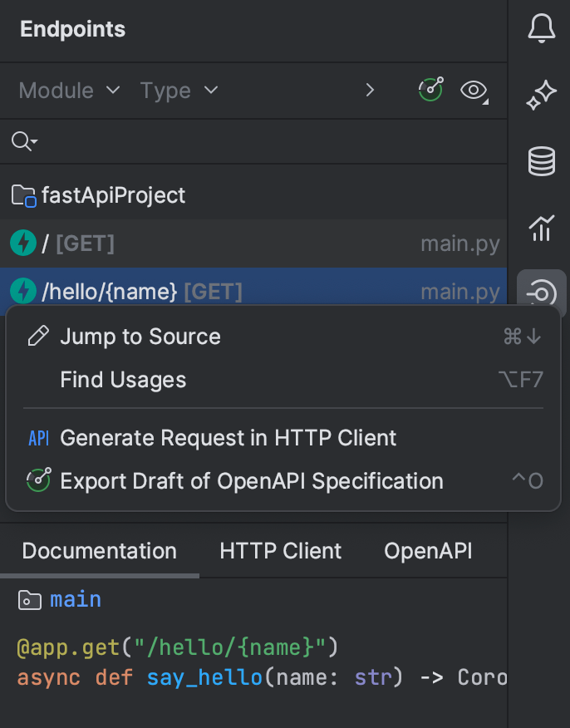570x728 pixels.
Task: Click the OpenAPI export icon in Endpoints toolbar
Action: point(431,90)
